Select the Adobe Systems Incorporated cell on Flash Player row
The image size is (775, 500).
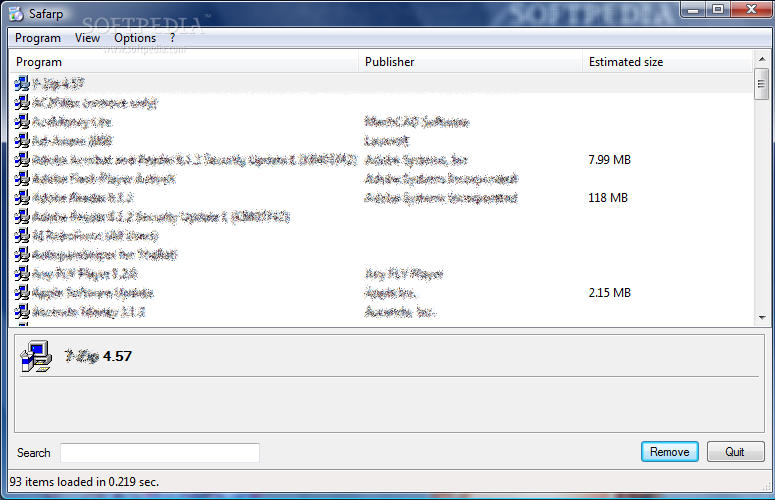pos(441,179)
